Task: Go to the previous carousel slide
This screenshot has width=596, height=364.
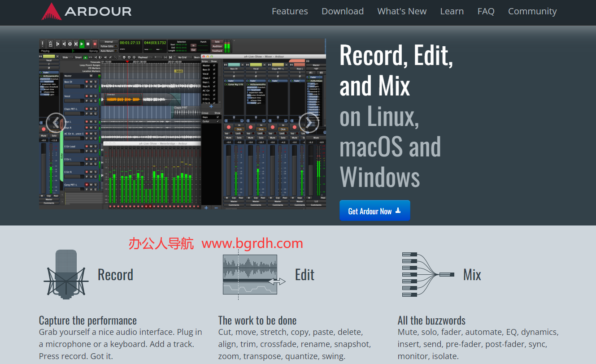Action: click(56, 123)
